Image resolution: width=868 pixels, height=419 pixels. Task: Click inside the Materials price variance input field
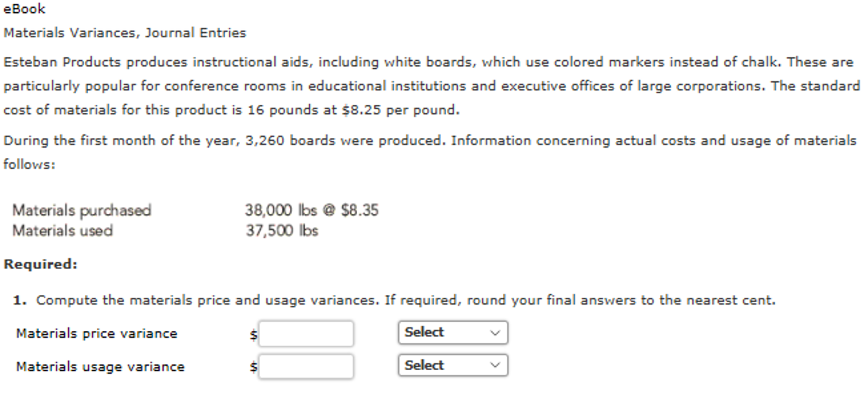point(305,334)
